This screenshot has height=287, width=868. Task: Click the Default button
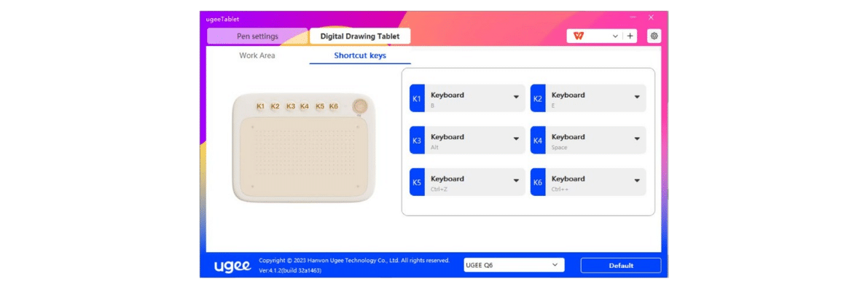click(x=620, y=265)
